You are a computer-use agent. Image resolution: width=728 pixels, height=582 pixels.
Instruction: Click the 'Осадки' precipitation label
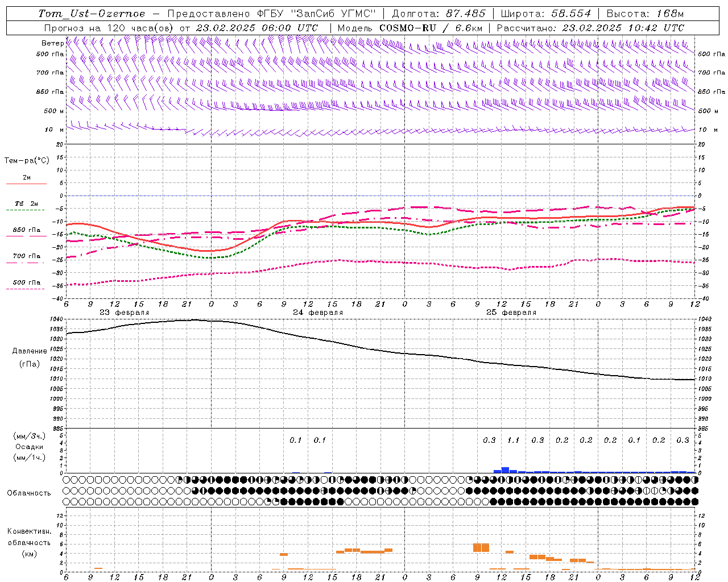[29, 447]
